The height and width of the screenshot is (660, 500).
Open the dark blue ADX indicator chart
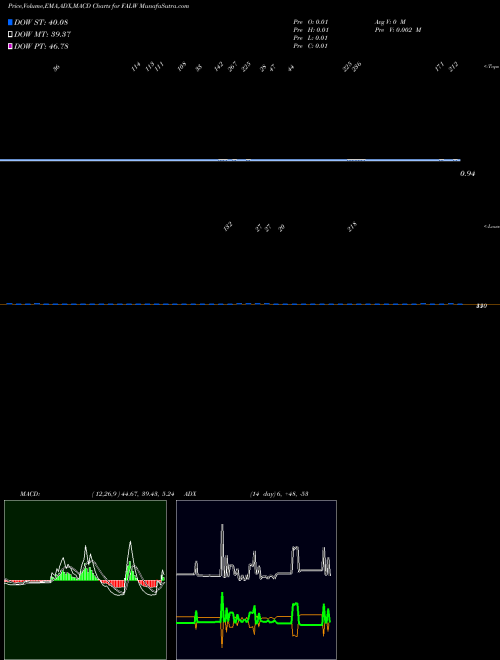(x=256, y=580)
